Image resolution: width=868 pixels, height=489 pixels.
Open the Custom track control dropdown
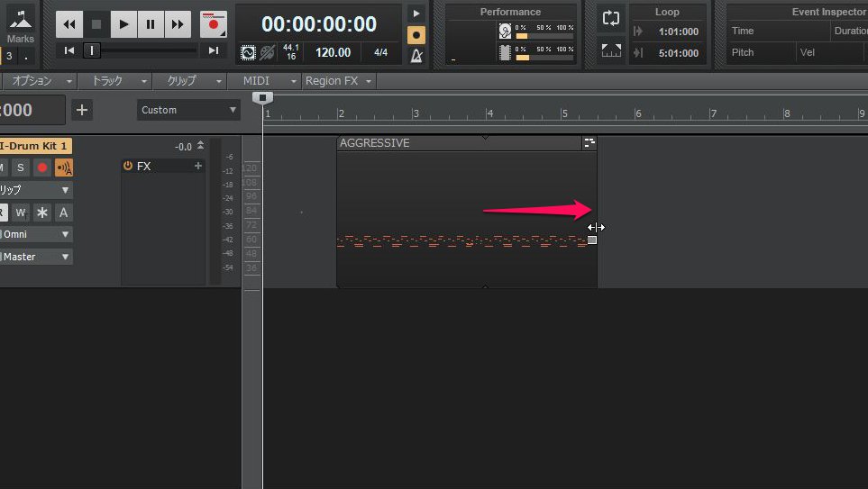[x=189, y=110]
